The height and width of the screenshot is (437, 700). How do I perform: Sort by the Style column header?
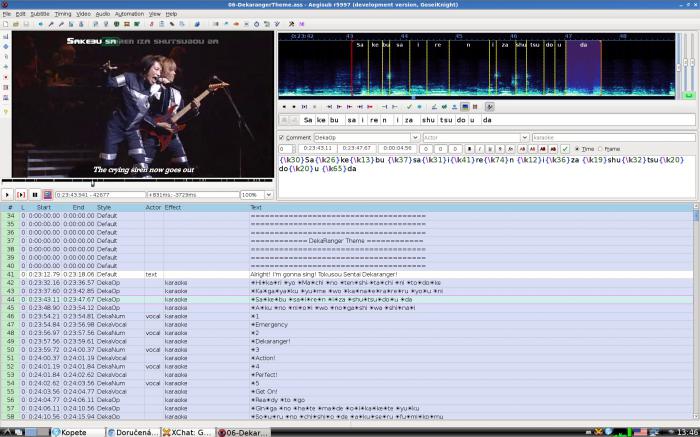104,207
